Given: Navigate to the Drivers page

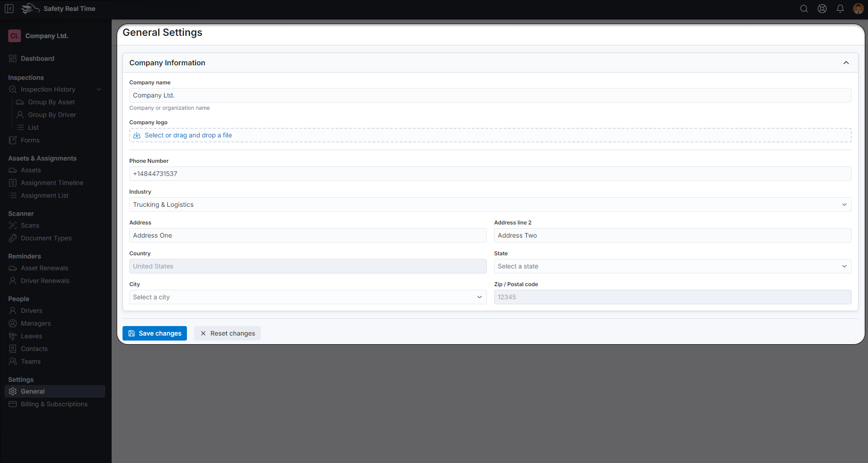Looking at the screenshot, I should tap(31, 310).
